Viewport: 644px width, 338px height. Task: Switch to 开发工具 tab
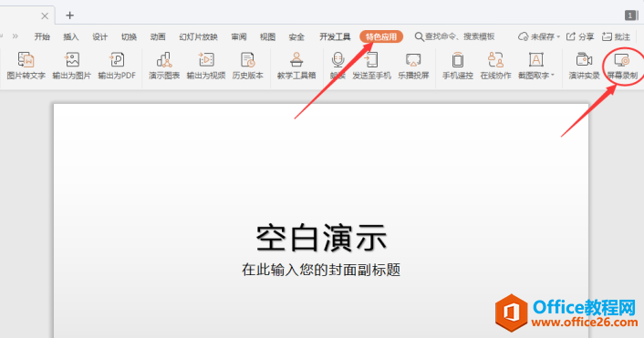(335, 37)
